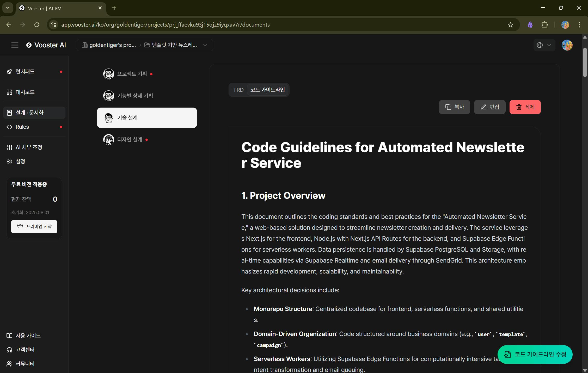Click the page vertical scrollbar thumb
This screenshot has width=588, height=373.
pos(585,63)
